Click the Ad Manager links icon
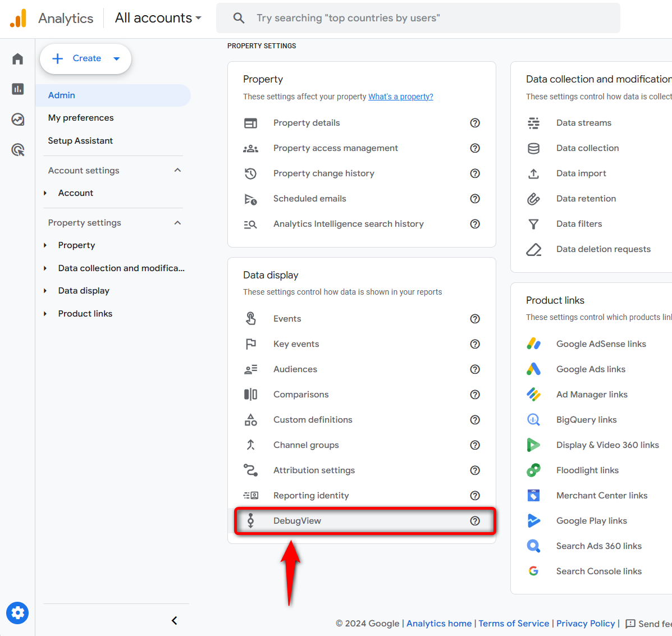 (x=533, y=395)
